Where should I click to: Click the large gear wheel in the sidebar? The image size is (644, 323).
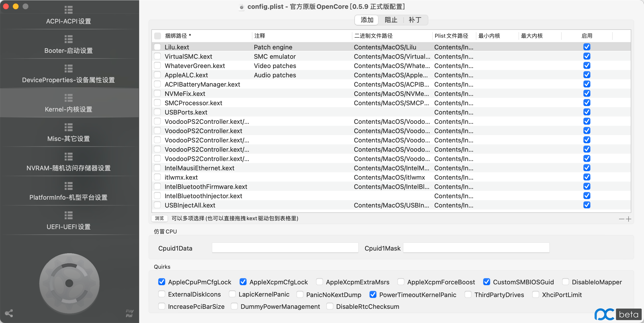69,283
